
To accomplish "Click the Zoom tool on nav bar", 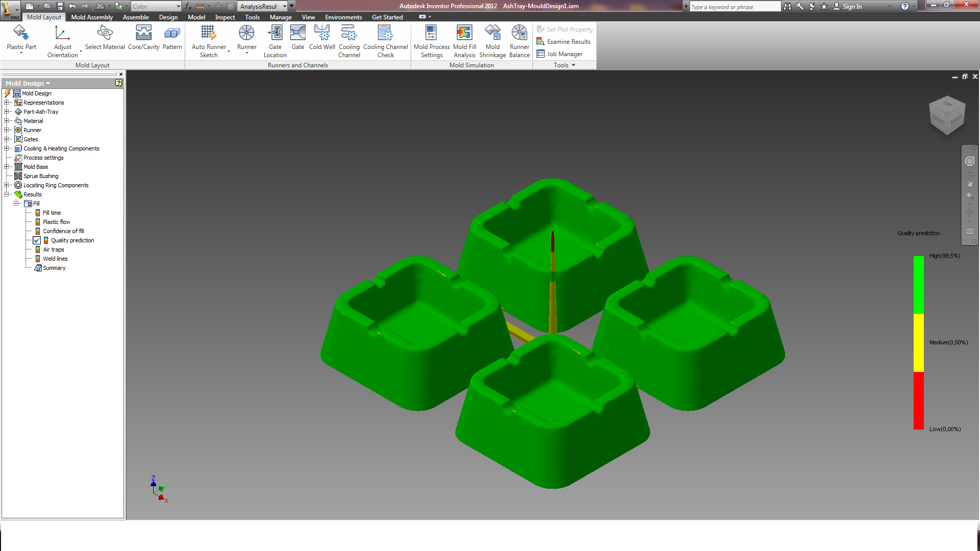I will pyautogui.click(x=969, y=195).
